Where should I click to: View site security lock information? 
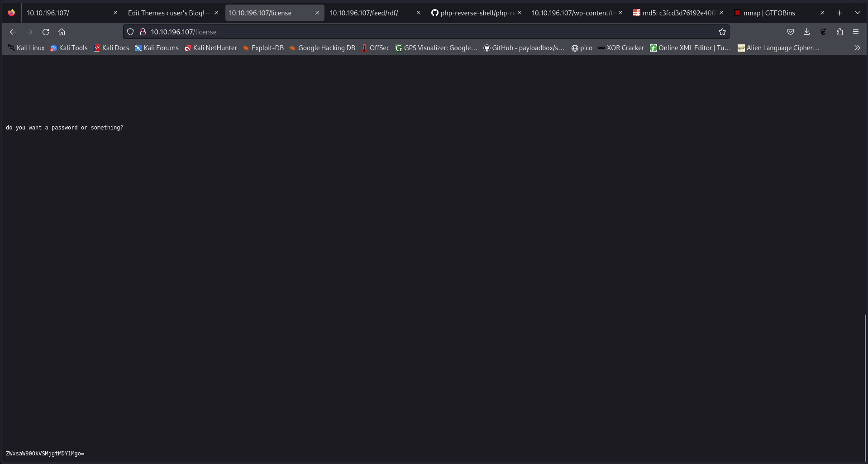click(x=143, y=32)
